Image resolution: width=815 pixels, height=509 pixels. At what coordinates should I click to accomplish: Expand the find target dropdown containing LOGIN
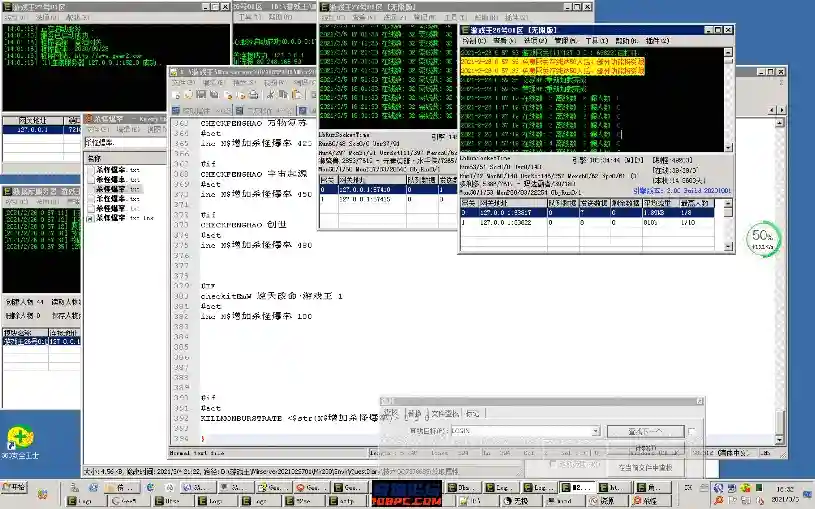click(596, 431)
